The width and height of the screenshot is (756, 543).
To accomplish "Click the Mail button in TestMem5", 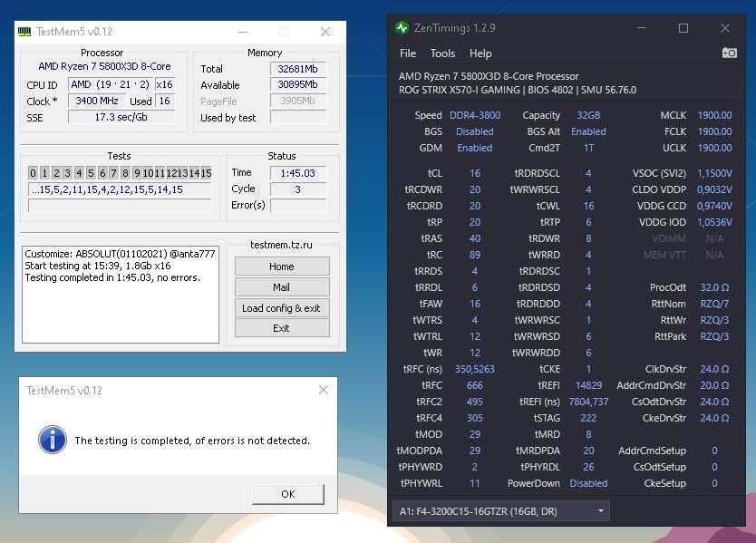I will [282, 287].
